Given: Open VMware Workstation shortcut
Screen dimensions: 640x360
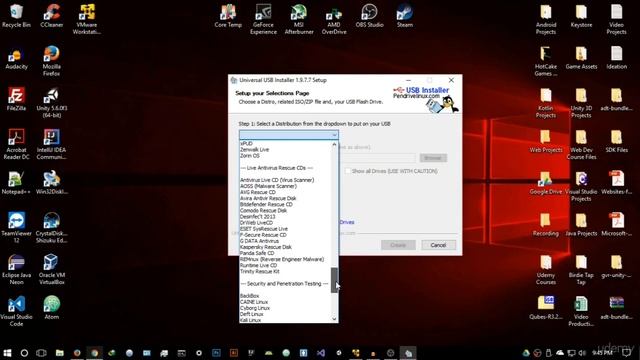Looking at the screenshot, I should click(x=87, y=19).
